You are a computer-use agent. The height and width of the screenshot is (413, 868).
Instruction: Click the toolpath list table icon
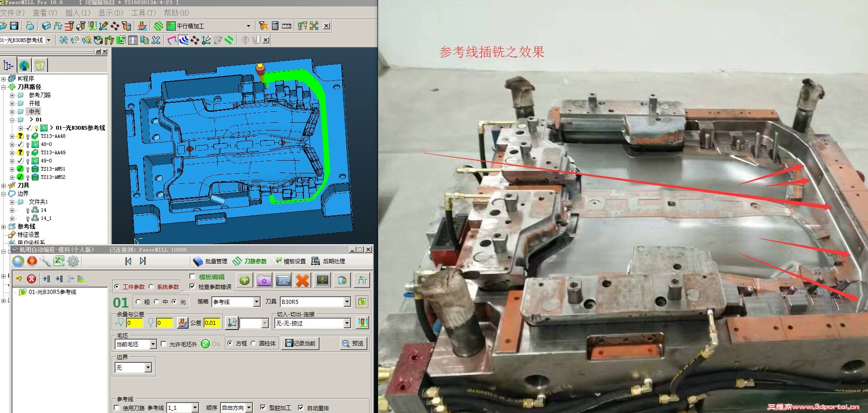(132, 40)
